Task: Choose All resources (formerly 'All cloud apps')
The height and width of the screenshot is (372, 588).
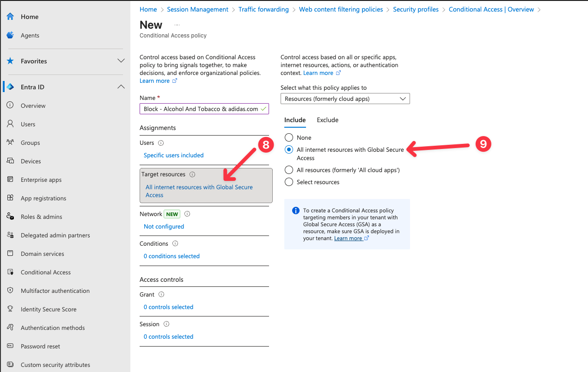Action: 289,170
